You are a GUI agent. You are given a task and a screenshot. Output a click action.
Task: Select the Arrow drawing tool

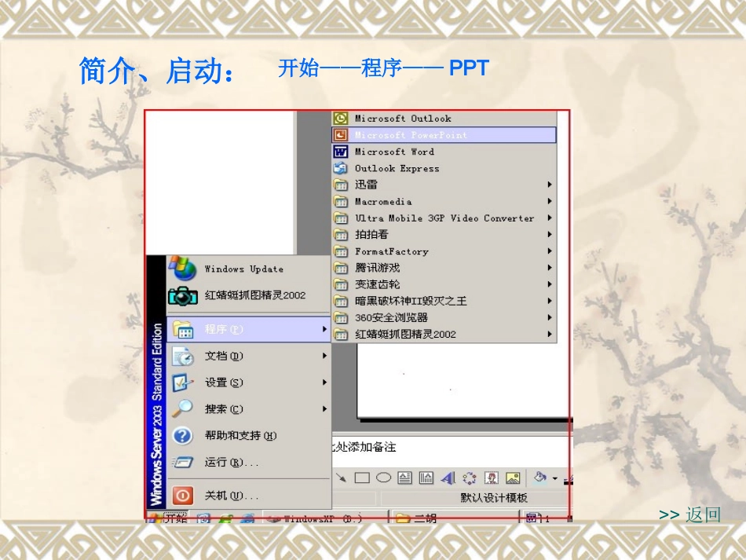click(341, 478)
